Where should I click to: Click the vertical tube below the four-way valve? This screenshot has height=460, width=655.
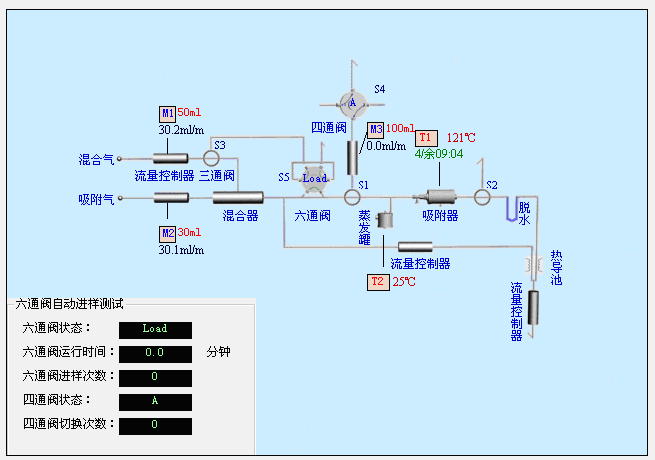tap(353, 158)
